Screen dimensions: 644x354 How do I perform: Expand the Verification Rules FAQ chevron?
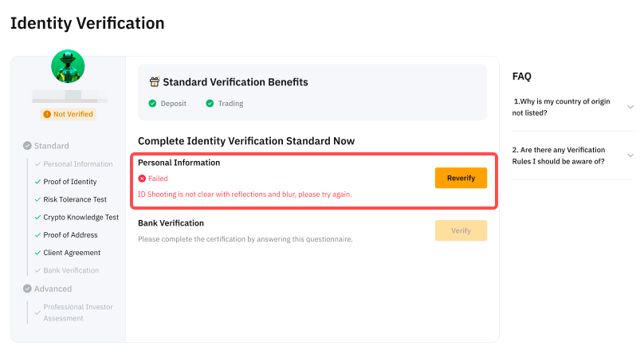coord(630,155)
